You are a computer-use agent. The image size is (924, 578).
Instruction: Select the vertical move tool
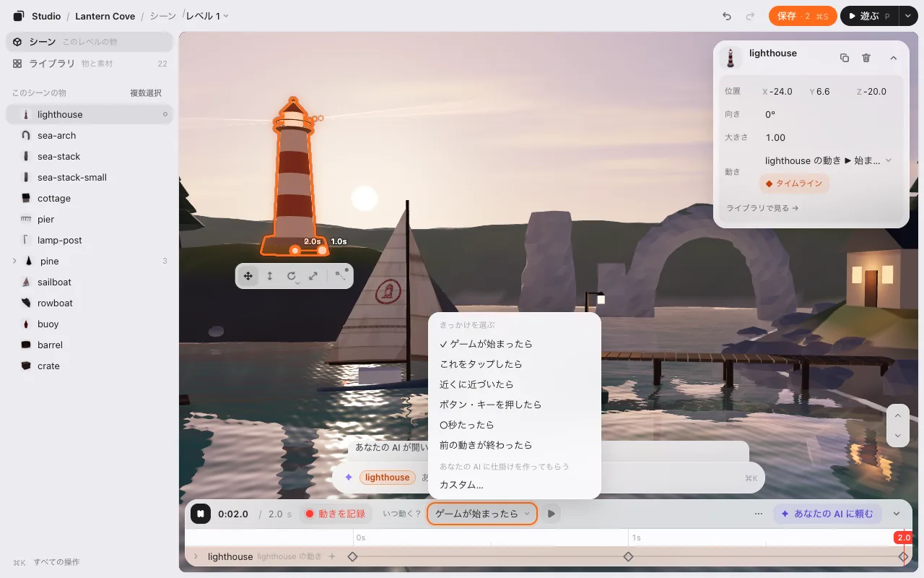[270, 276]
